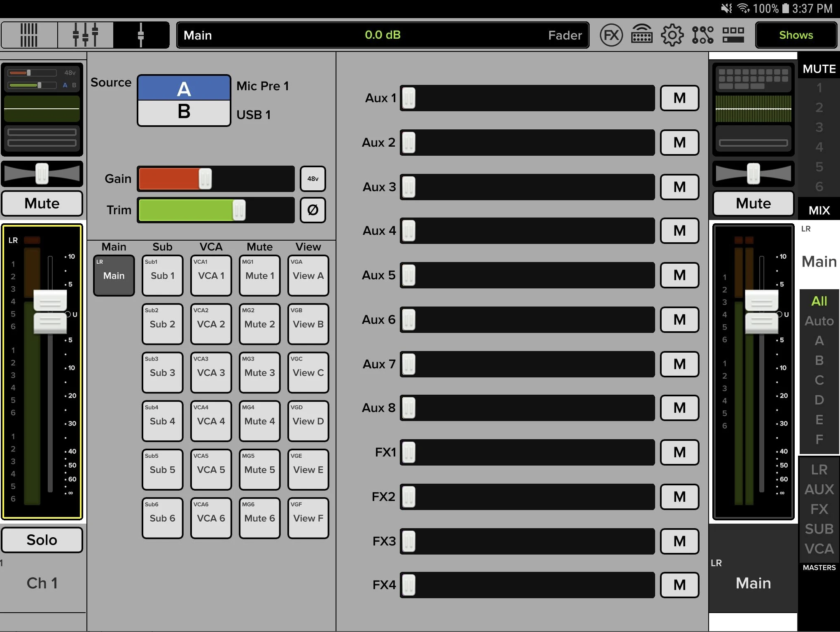Assign channel to View D

pyautogui.click(x=308, y=421)
